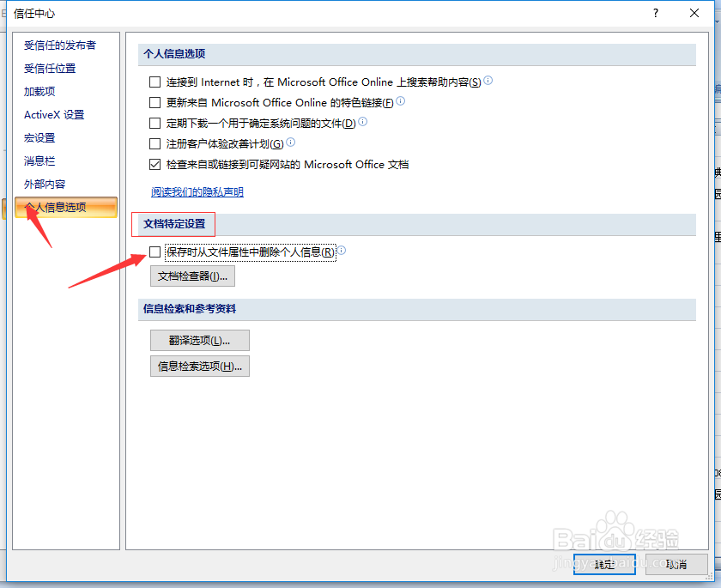Launch 文档检查器 button
Screen dimensions: 721x588
192,276
